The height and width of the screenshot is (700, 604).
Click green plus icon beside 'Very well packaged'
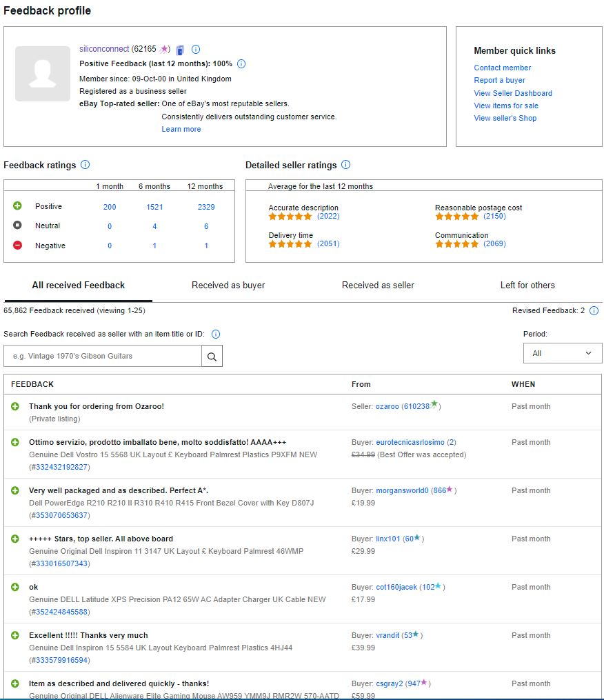[x=15, y=490]
